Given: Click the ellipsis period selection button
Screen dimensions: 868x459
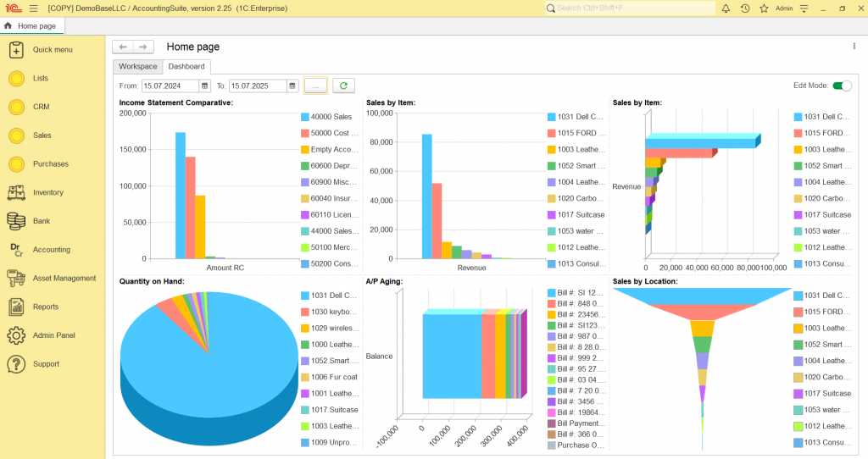Looking at the screenshot, I should 315,86.
